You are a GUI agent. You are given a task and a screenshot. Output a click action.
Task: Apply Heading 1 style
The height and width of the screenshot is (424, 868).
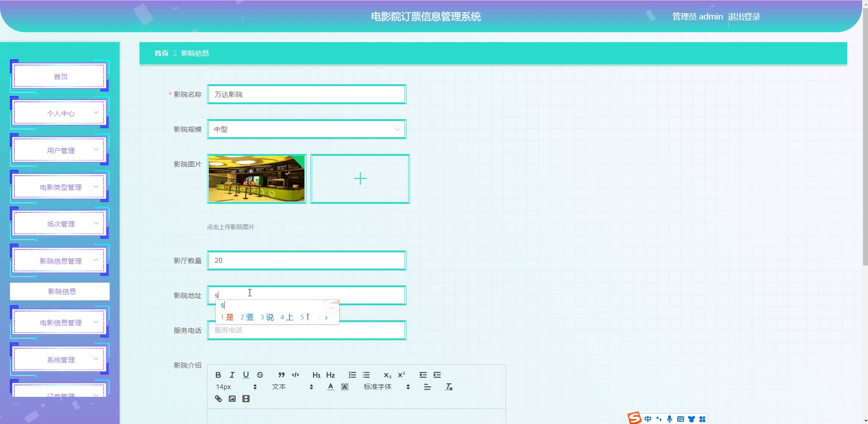(316, 375)
